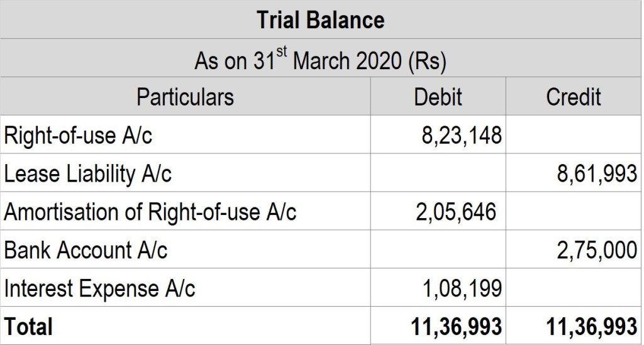Select the Debit column header
Screen dimensions: 644x345
[438, 97]
